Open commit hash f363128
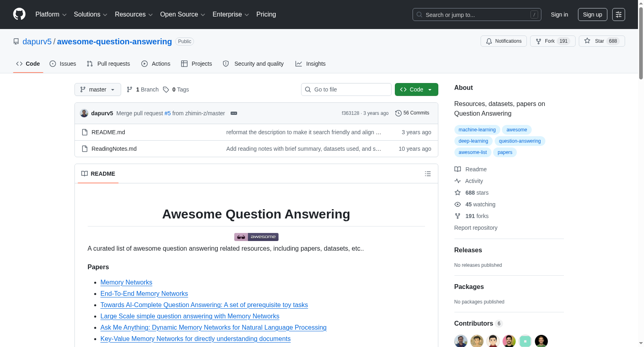 pyautogui.click(x=350, y=113)
